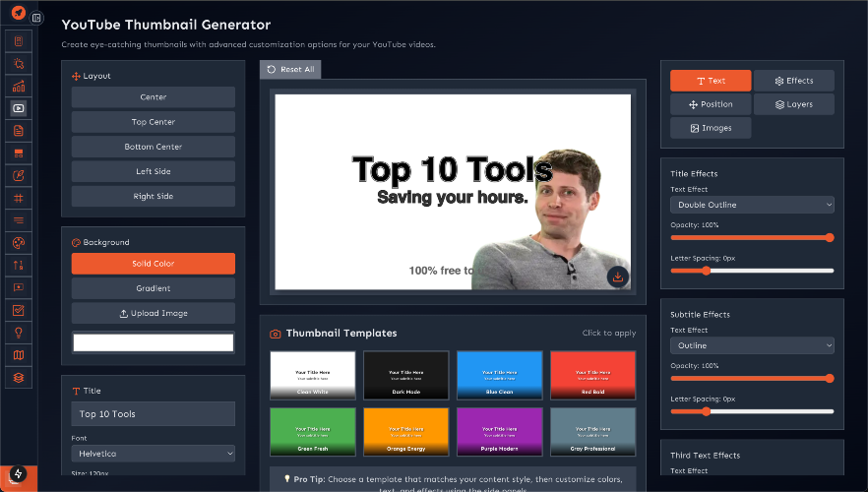Screen dimensions: 868x492
Task: Click Upload Image background button
Action: 154,313
